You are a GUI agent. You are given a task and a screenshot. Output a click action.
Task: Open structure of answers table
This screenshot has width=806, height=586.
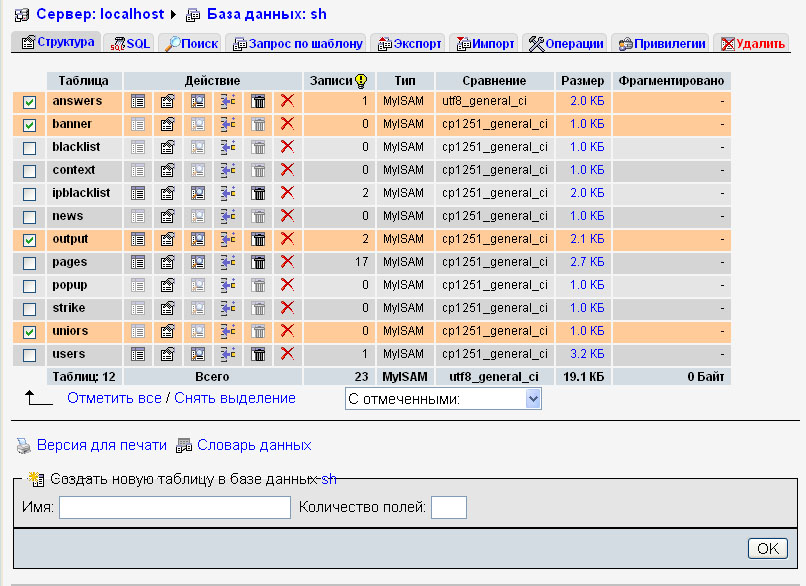pos(168,101)
